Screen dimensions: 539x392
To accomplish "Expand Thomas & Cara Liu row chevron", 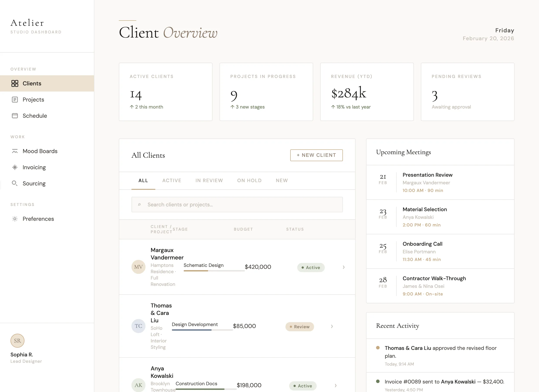I will click(332, 326).
